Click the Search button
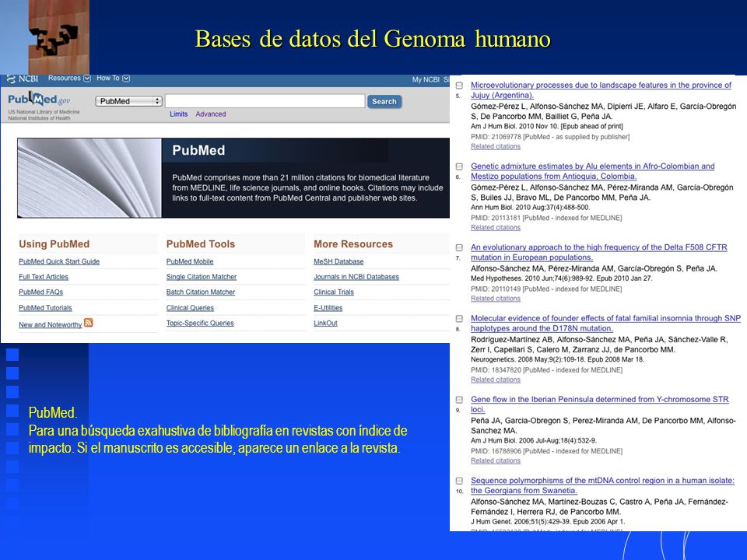 coord(384,101)
